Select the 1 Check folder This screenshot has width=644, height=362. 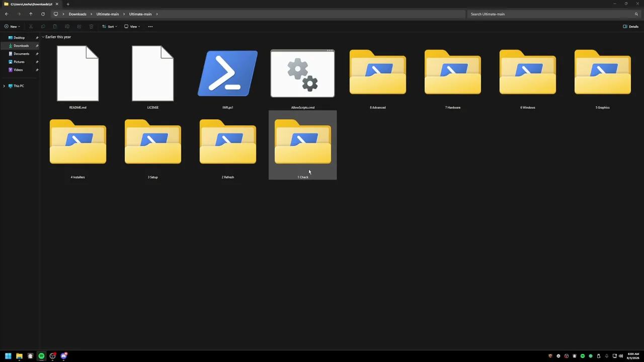point(303,145)
